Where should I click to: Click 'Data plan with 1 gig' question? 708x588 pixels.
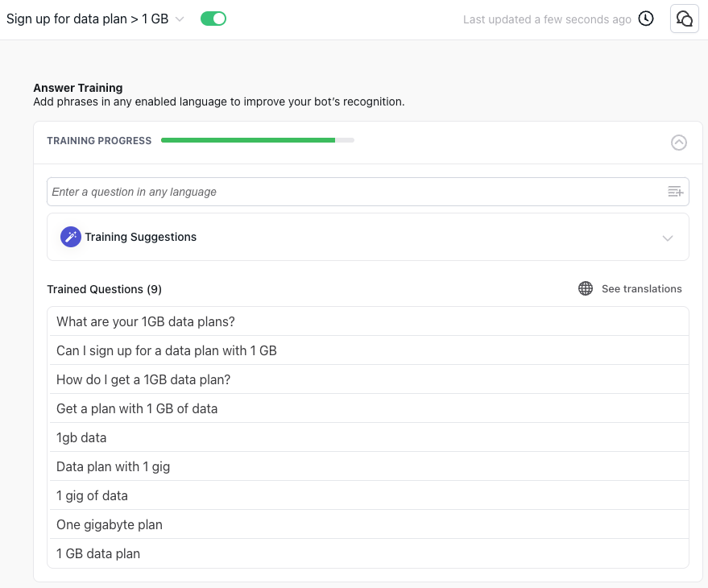113,466
